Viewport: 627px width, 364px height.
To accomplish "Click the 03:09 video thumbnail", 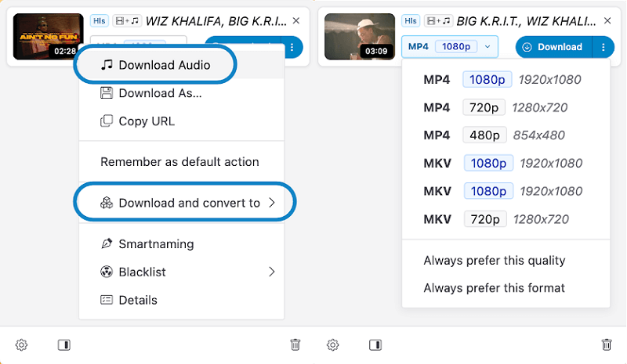I will click(x=360, y=36).
